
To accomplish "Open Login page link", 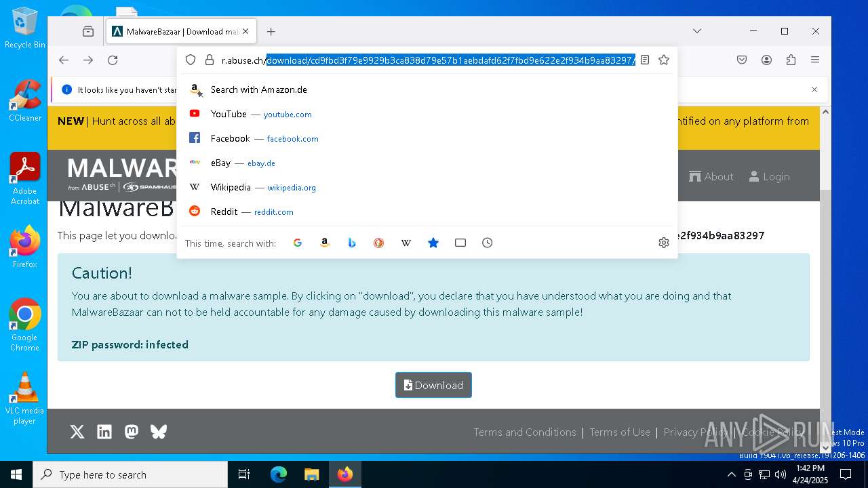I will pyautogui.click(x=770, y=176).
